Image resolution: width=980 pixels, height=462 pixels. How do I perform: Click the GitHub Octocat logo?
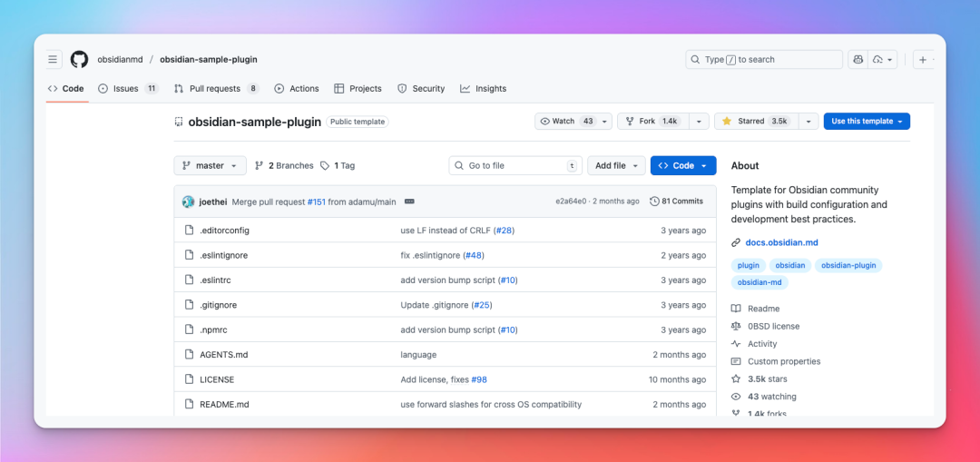[79, 59]
